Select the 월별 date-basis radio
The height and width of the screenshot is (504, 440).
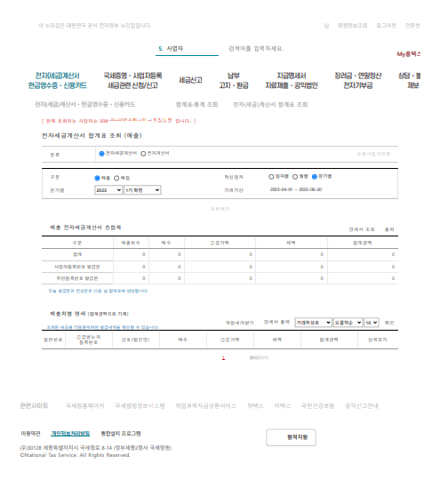click(295, 177)
